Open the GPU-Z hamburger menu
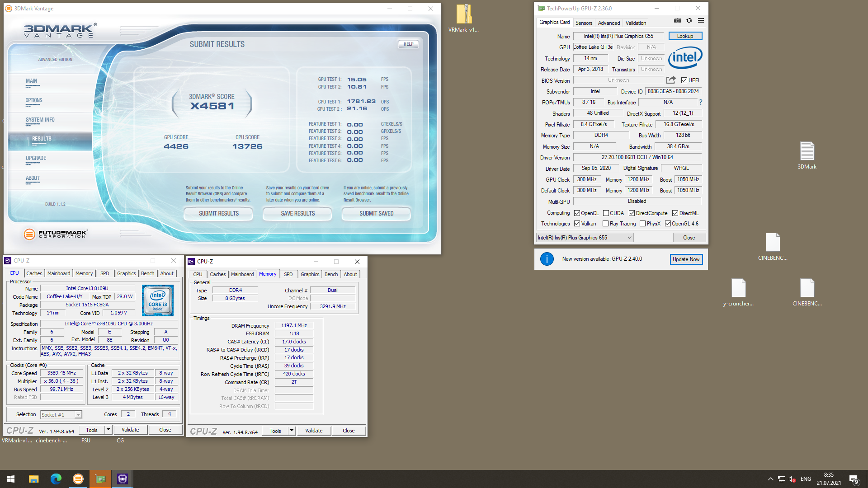This screenshot has width=868, height=488. tap(701, 20)
